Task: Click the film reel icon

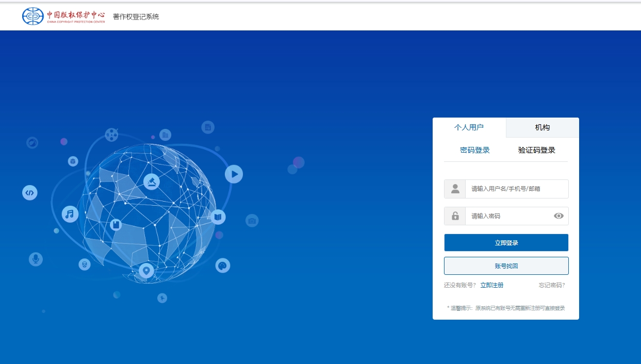Action: tap(111, 135)
